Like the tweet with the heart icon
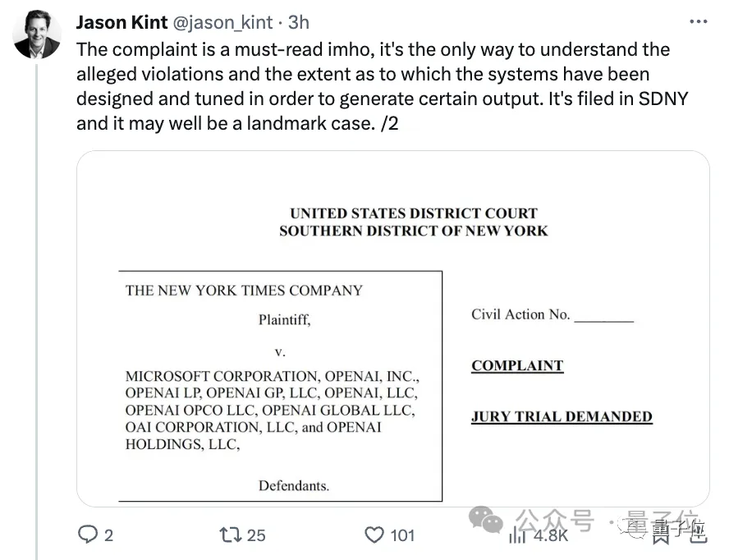This screenshot has width=729, height=560. coord(374,535)
